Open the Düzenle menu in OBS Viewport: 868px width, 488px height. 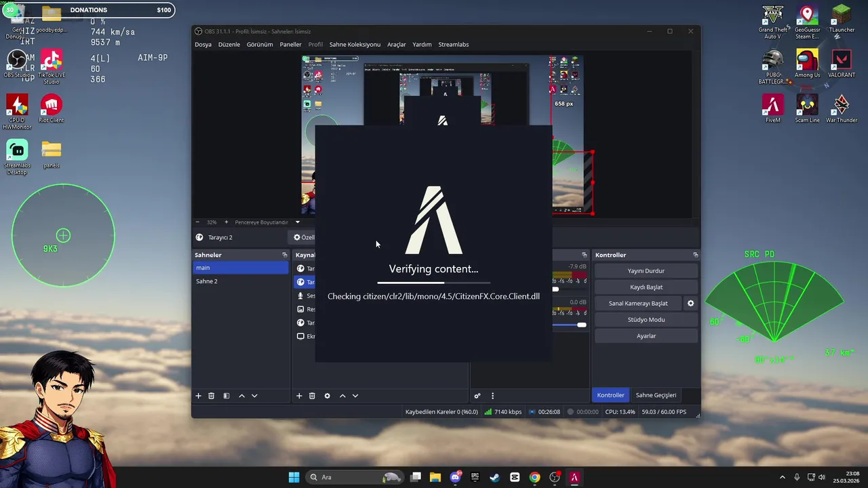[x=229, y=45]
